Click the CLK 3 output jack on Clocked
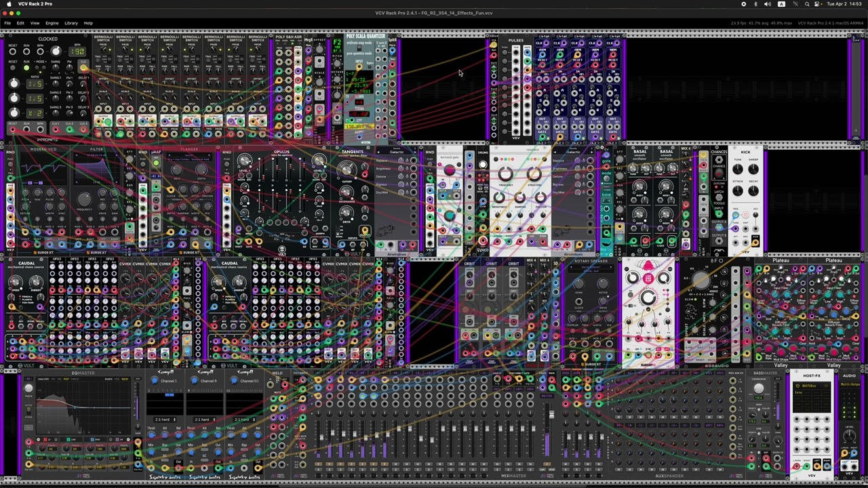The height and width of the screenshot is (488, 868). tap(83, 129)
